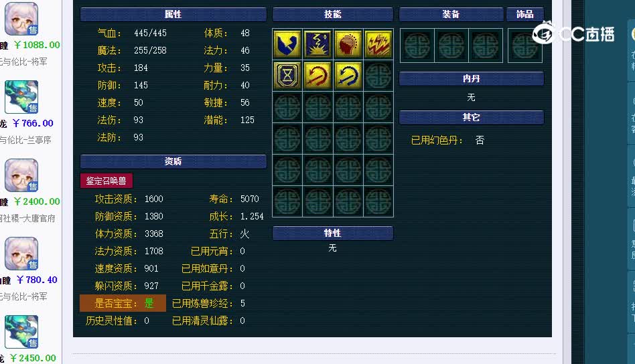Open the ￥780.40 pet listing avatar

[21, 254]
